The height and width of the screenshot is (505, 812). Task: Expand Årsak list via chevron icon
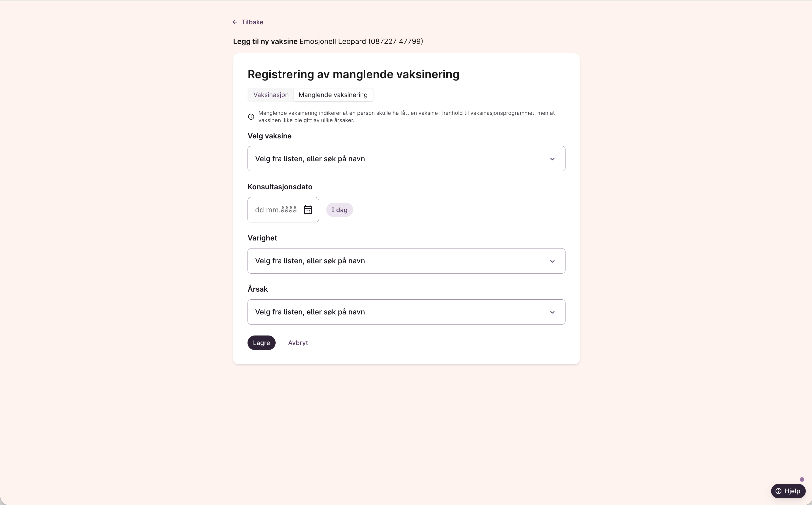pos(552,312)
